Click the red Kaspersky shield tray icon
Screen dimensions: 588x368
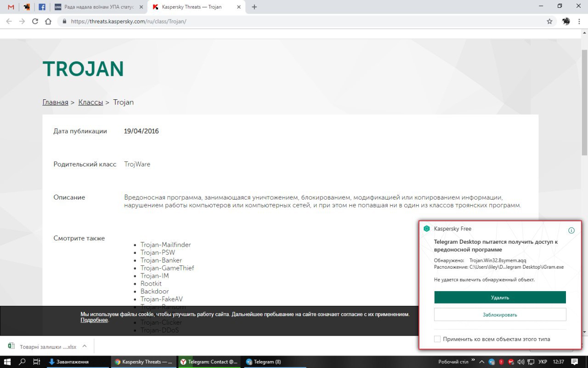click(x=501, y=362)
